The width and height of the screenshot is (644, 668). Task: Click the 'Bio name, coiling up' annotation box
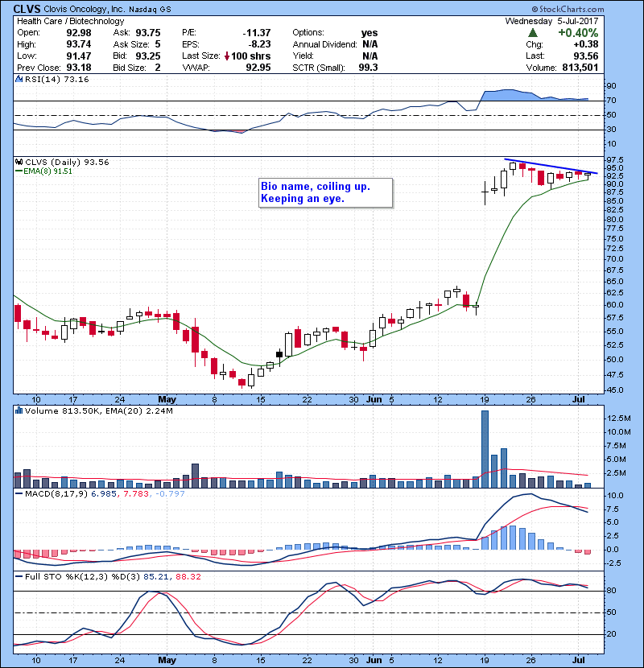click(x=326, y=193)
